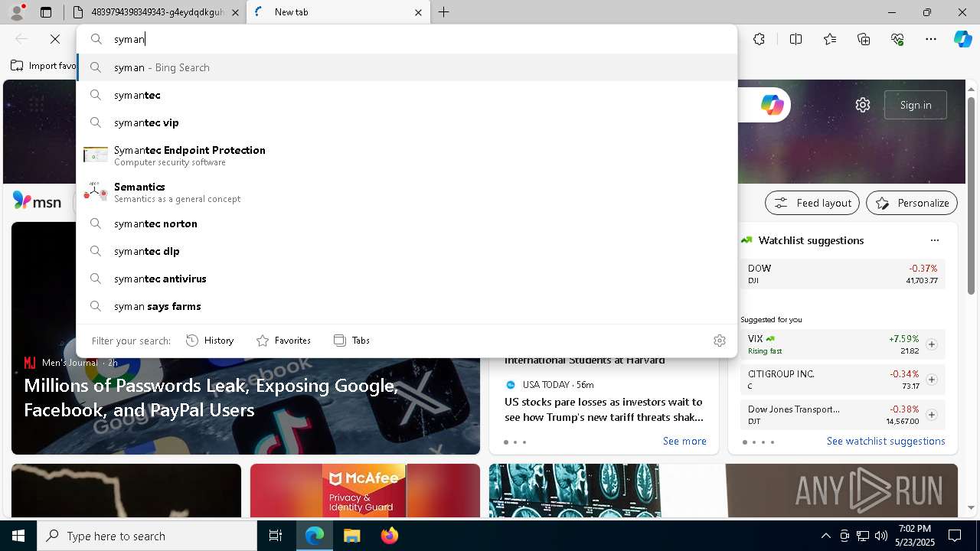
Task: Open See watchlist suggestions link
Action: [x=886, y=442]
